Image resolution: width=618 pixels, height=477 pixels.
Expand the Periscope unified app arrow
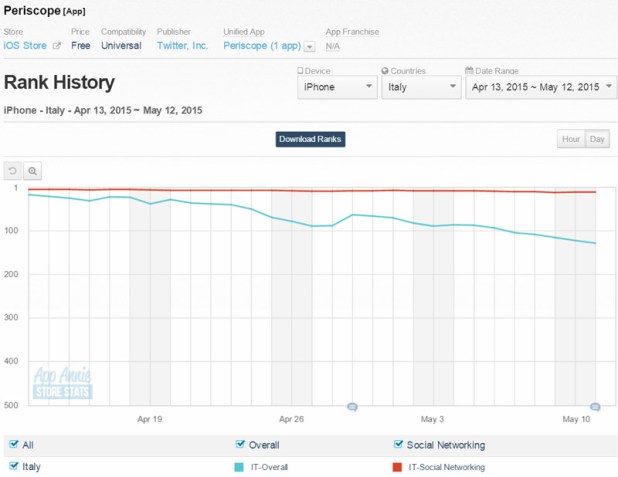pos(310,47)
